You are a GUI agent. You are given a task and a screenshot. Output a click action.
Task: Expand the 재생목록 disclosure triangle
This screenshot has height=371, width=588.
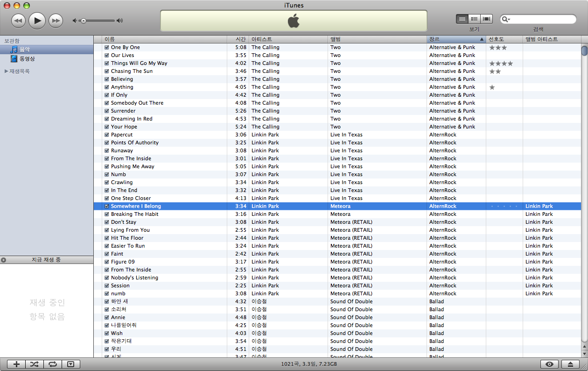[6, 71]
